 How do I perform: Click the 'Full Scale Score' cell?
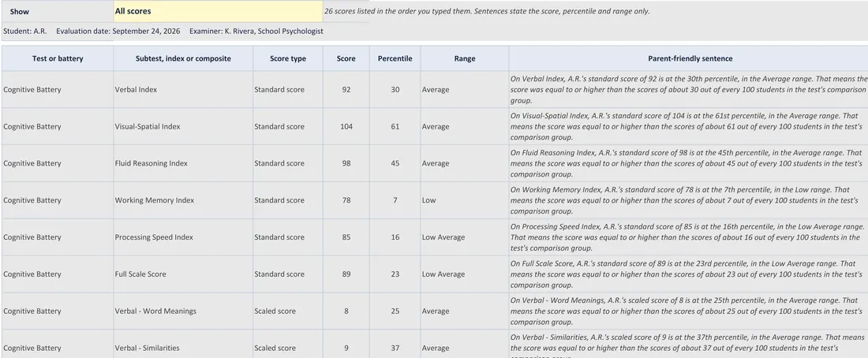pyautogui.click(x=183, y=274)
